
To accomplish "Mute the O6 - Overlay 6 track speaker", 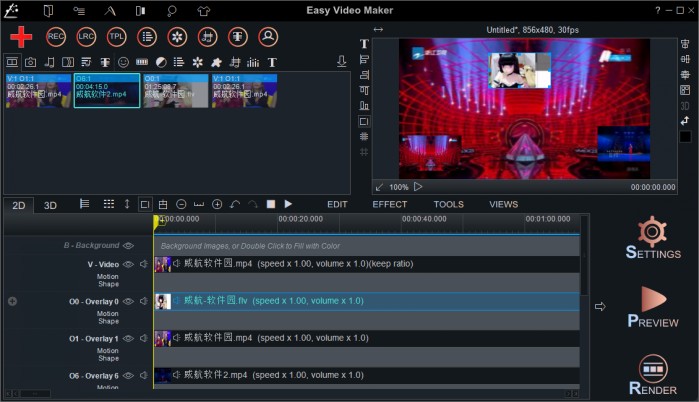I will (x=144, y=375).
